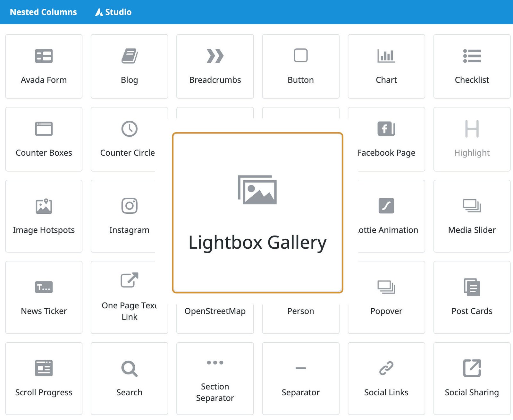The width and height of the screenshot is (513, 420).
Task: Select the Avada Form element
Action: click(44, 66)
